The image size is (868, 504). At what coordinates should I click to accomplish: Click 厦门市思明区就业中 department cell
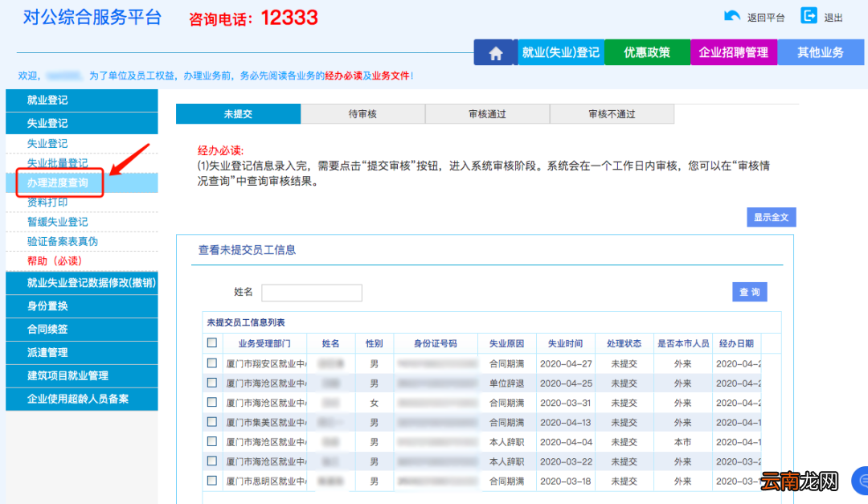point(264,481)
